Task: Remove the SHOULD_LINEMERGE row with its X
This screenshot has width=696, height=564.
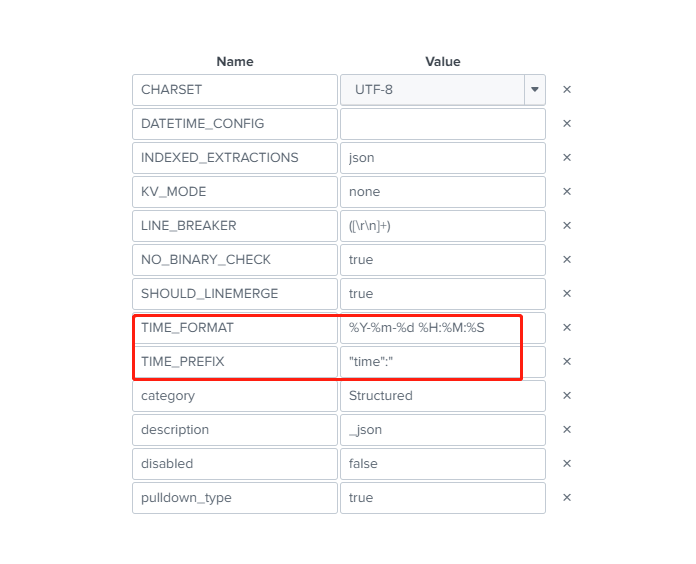Action: pos(567,294)
